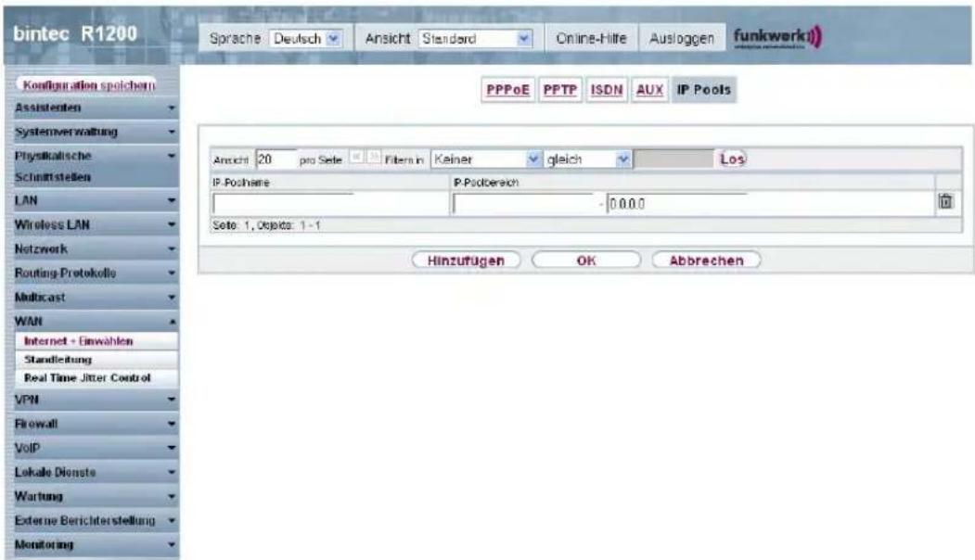Expand Externe Berichterstellung menu

96,521
